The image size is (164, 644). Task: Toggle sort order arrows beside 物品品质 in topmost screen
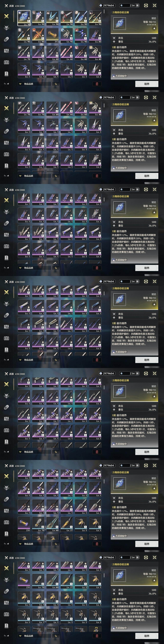click(x=56, y=84)
